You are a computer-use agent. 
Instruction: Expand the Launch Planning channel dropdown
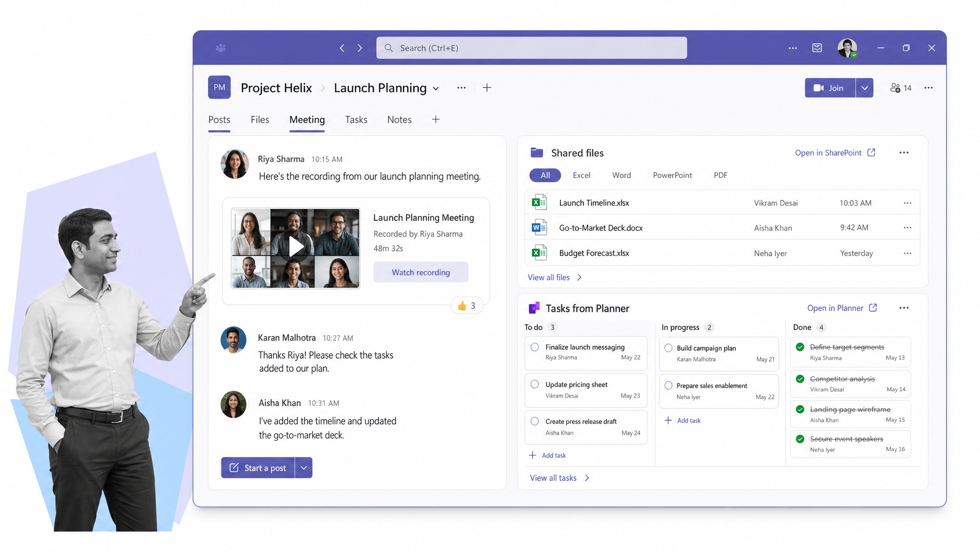[436, 88]
